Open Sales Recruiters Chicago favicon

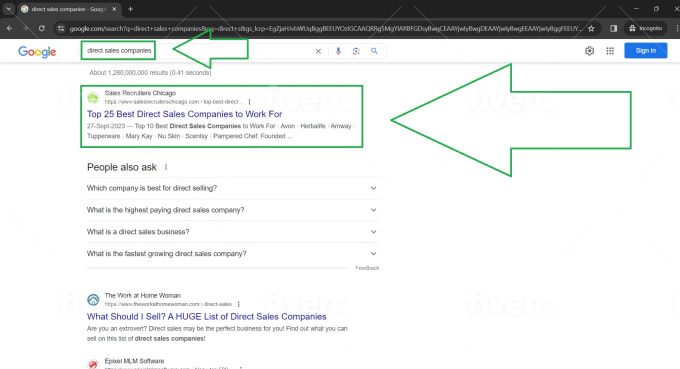tap(93, 98)
